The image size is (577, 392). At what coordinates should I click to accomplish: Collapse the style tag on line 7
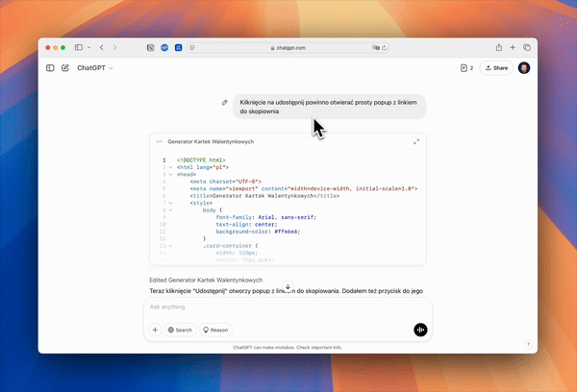pyautogui.click(x=171, y=203)
